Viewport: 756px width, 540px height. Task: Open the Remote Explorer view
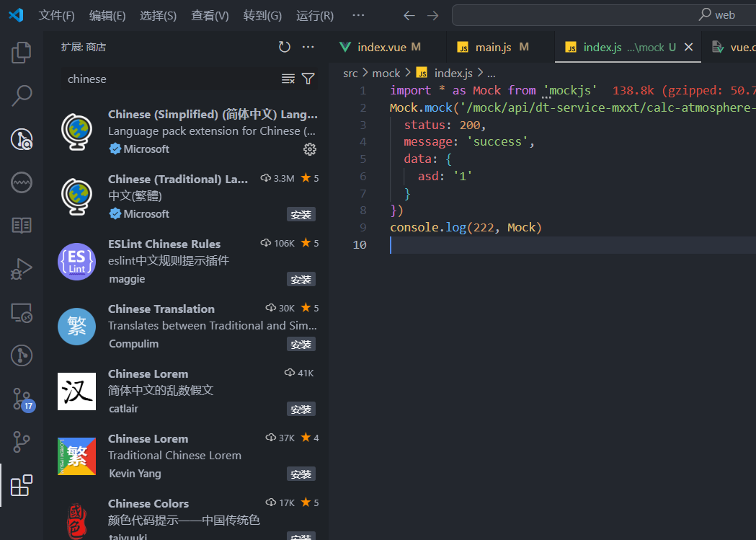pos(21,312)
